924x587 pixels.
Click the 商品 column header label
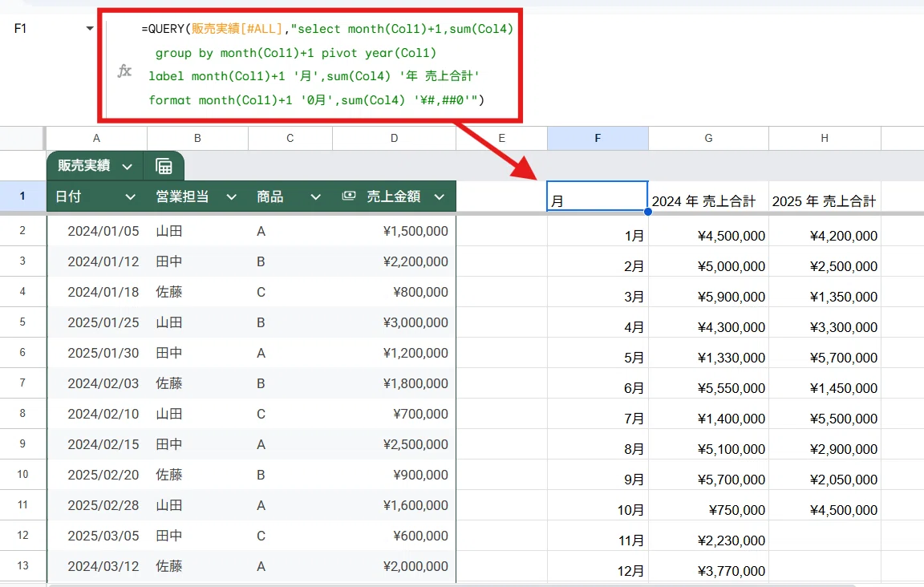(x=269, y=196)
